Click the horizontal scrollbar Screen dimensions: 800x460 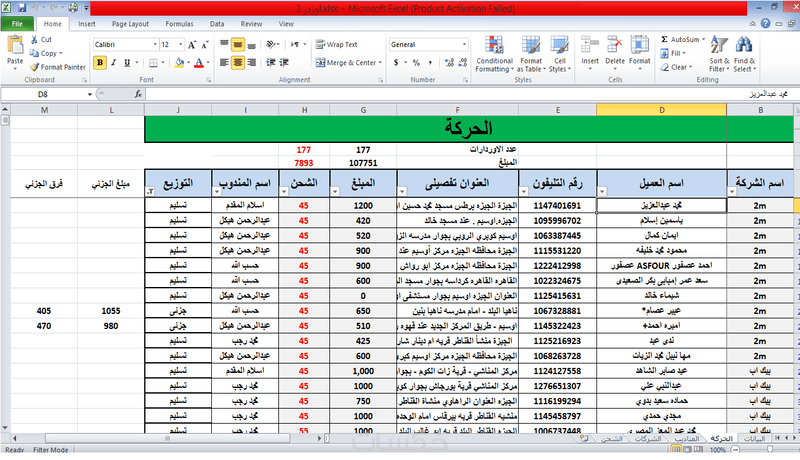point(167,438)
